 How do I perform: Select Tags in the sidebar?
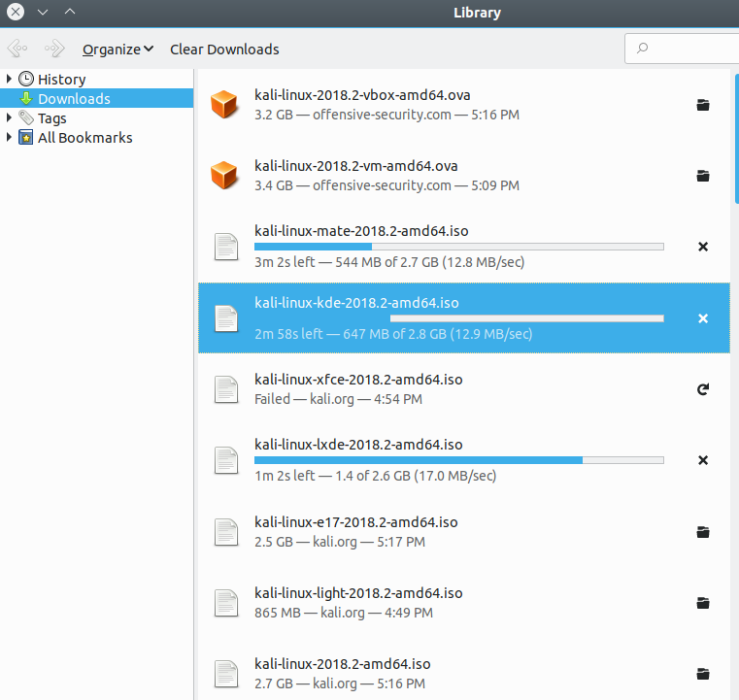coord(51,118)
